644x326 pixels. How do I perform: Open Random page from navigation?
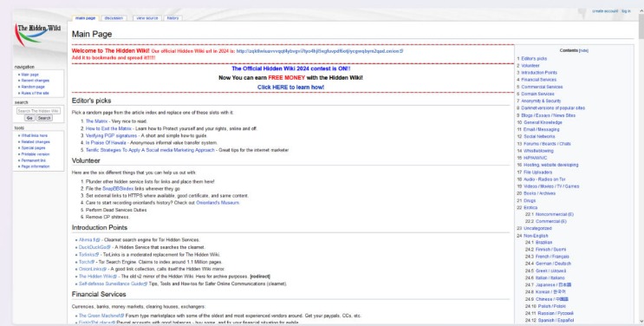pyautogui.click(x=33, y=87)
